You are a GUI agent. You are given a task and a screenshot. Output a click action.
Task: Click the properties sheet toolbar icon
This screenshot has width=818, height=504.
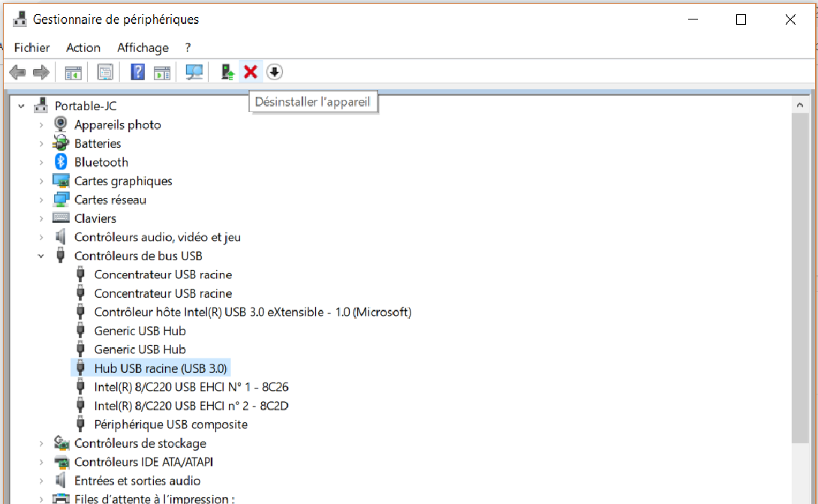[x=105, y=72]
